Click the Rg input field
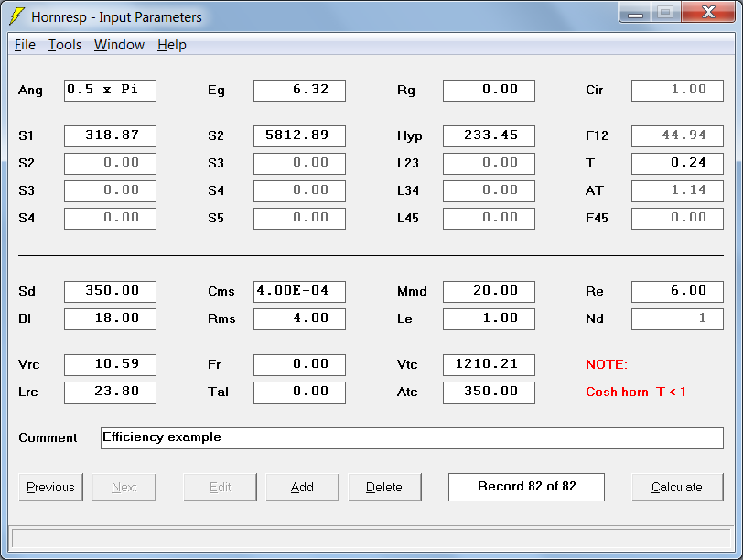Screen dimensions: 743x560 click(x=489, y=91)
